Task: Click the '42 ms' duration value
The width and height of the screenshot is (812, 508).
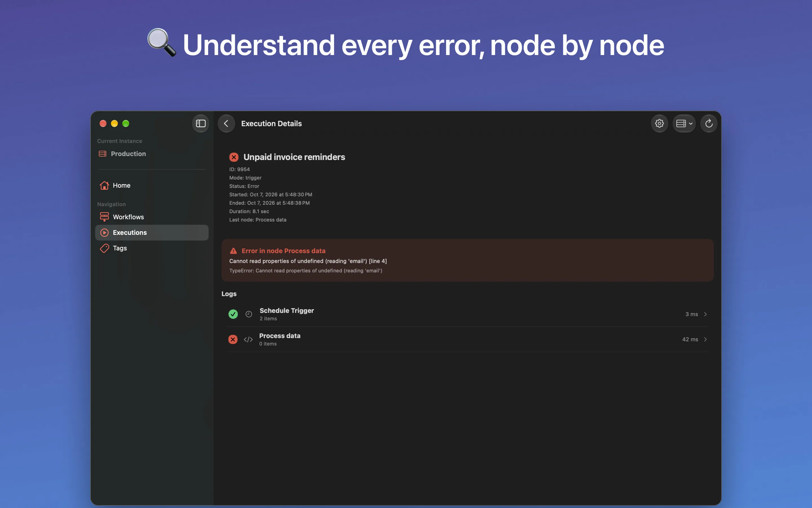Action: coord(690,339)
